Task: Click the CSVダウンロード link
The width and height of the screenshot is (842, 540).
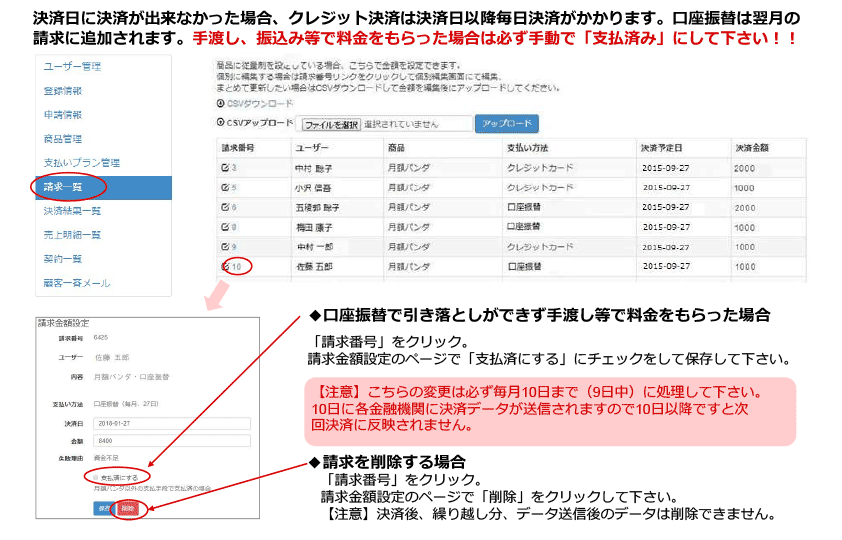Action: coord(260,103)
